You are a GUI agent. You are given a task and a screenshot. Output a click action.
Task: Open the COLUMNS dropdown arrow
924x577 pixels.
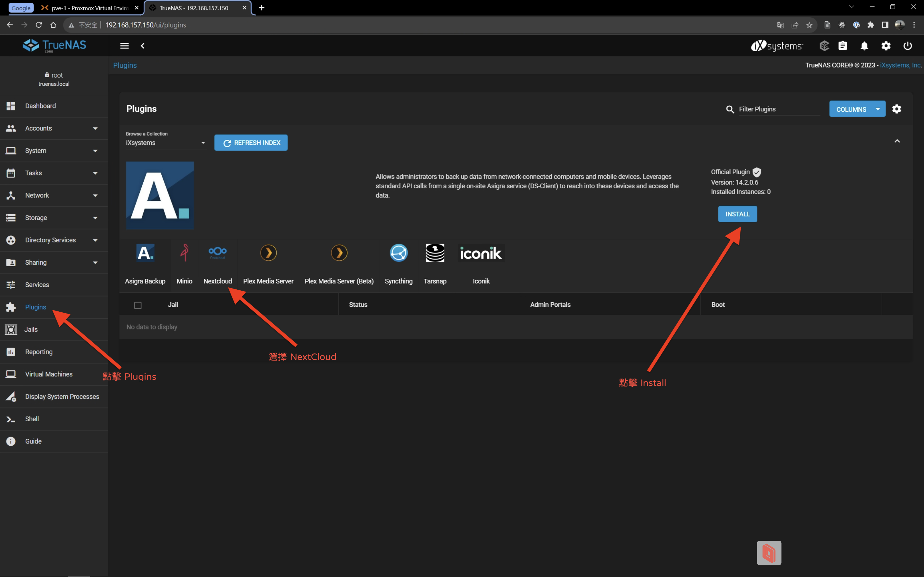[878, 109]
